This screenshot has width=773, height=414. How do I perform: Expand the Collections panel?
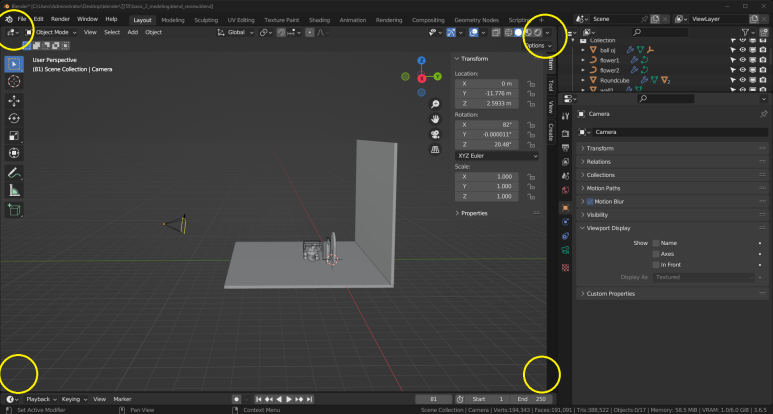tap(670, 175)
